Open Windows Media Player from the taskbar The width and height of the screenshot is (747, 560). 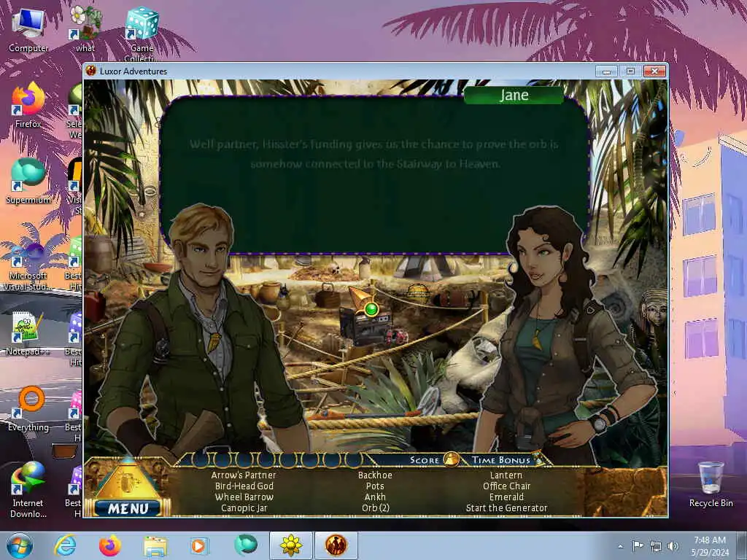pos(200,545)
